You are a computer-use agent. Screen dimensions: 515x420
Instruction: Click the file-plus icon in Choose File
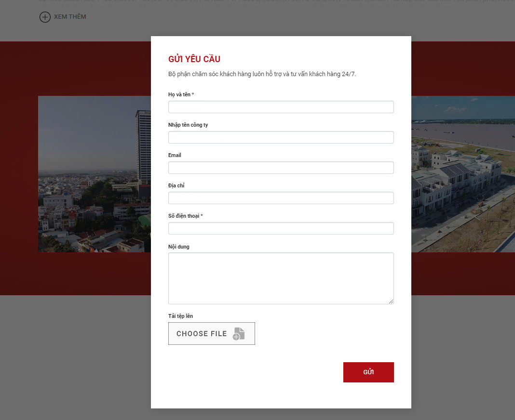point(239,334)
